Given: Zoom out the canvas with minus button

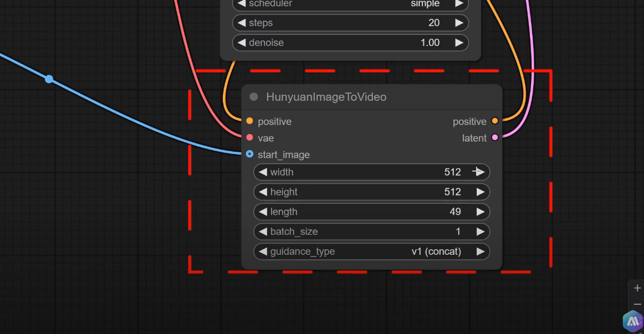Looking at the screenshot, I should [637, 305].
